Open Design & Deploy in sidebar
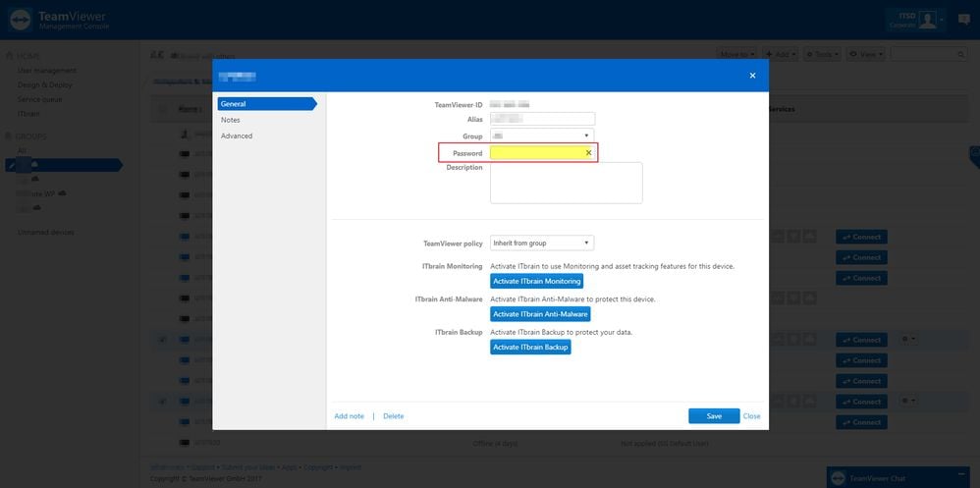 (x=45, y=85)
